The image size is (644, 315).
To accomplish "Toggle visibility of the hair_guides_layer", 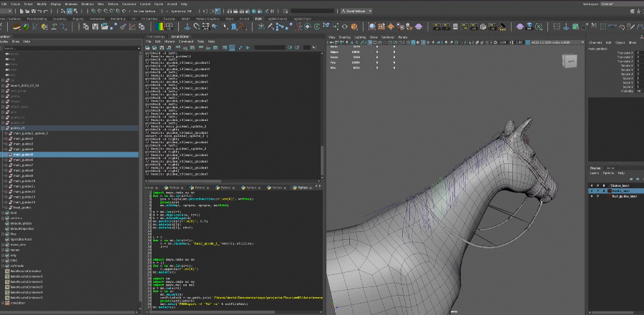I will [x=591, y=196].
